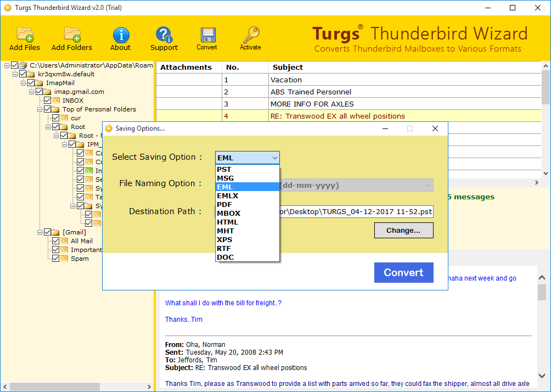Choose XPS from the saving option list

coord(248,240)
